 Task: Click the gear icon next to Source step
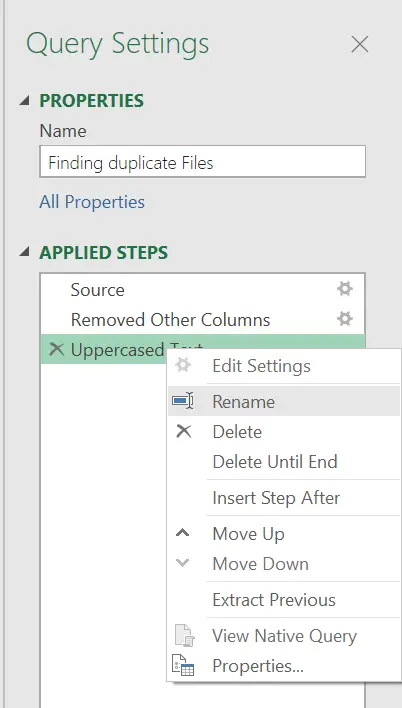coord(345,289)
